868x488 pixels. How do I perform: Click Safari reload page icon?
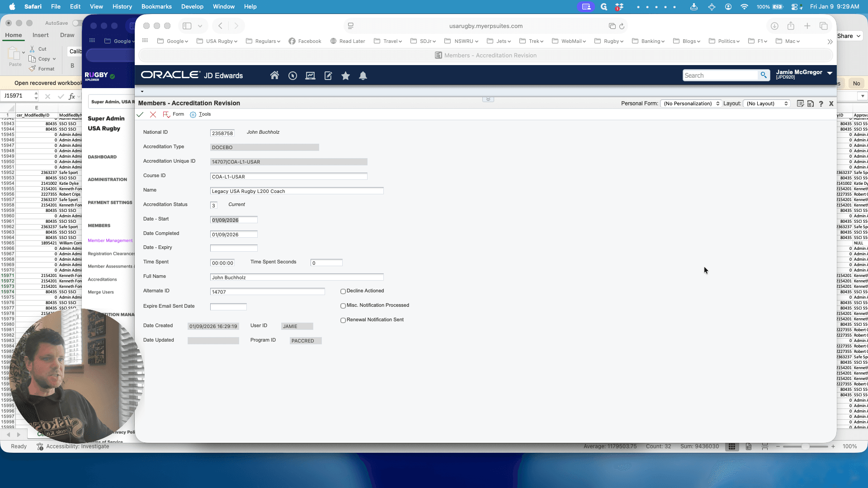tap(622, 26)
